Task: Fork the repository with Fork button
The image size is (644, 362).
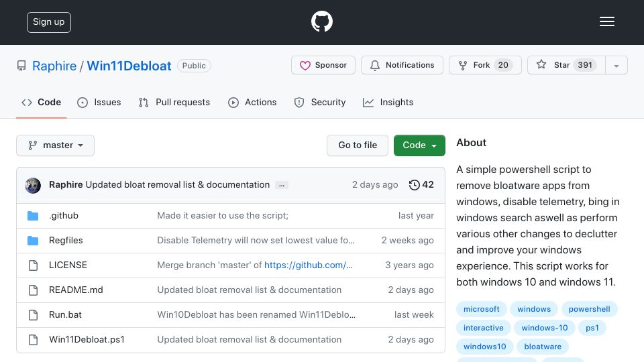Action: 485,65
